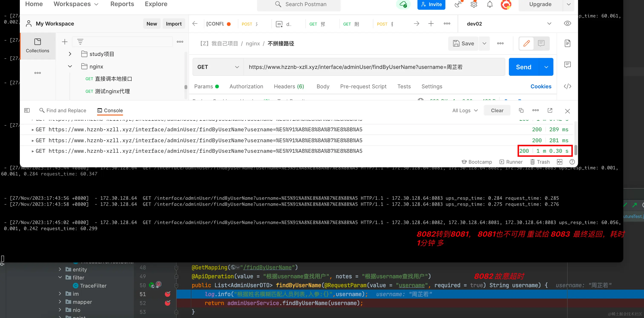Go to previous tab with left arrow
This screenshot has height=318, width=644.
195,24
